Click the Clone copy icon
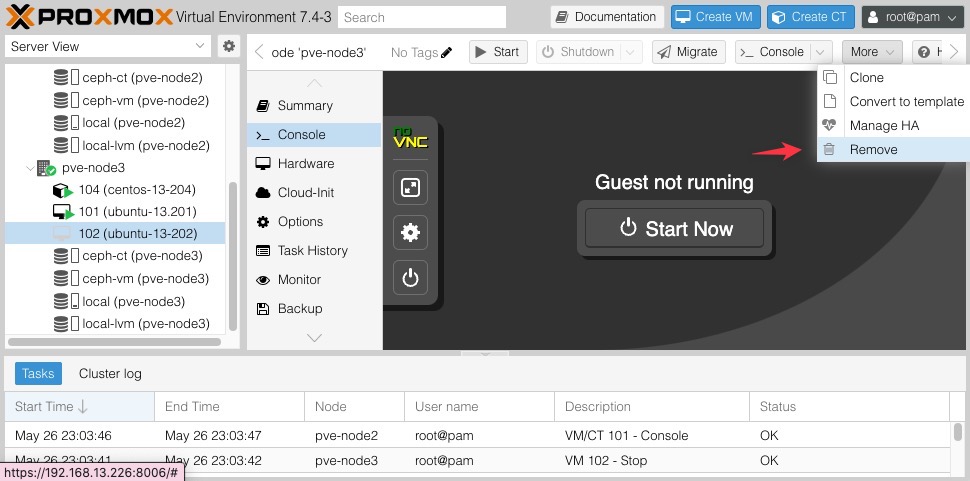970x481 pixels. tap(830, 77)
